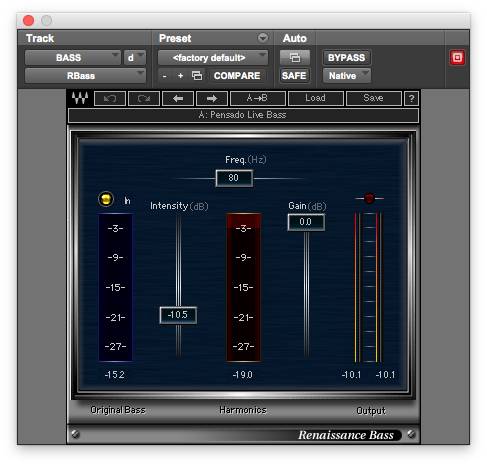Copy setup A to B
The image size is (487, 466).
pos(258,98)
